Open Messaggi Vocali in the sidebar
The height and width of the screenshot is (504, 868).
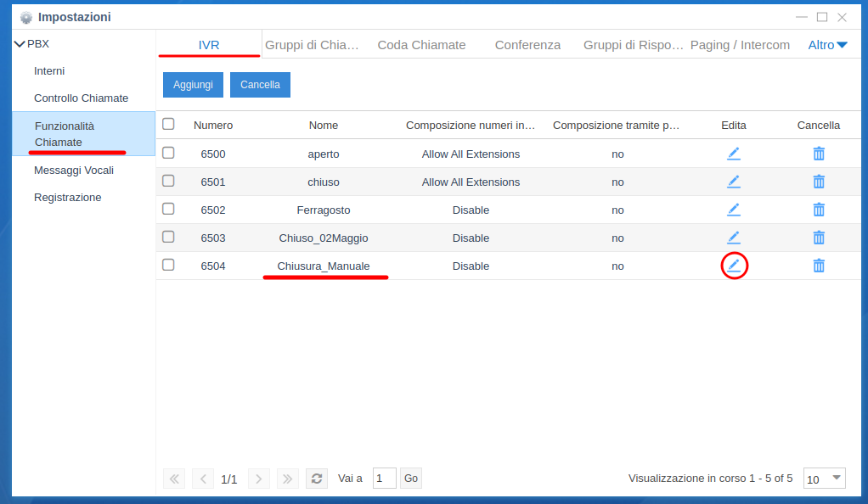(x=74, y=171)
